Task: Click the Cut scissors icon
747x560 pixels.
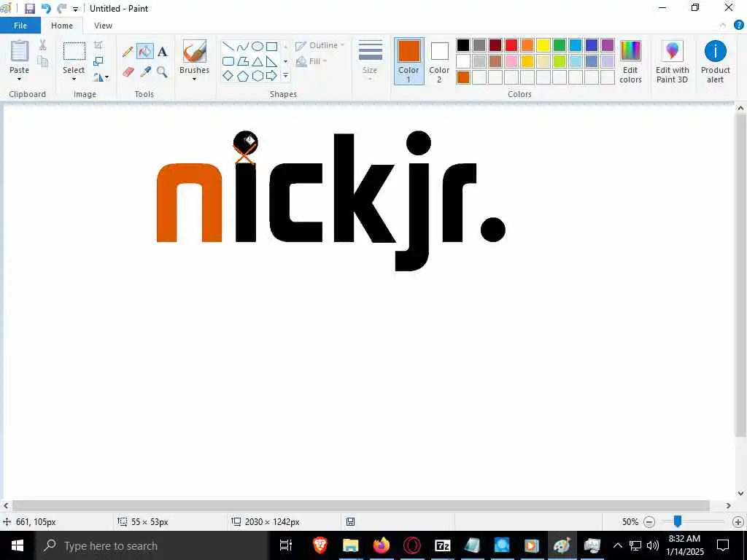Action: [x=42, y=44]
